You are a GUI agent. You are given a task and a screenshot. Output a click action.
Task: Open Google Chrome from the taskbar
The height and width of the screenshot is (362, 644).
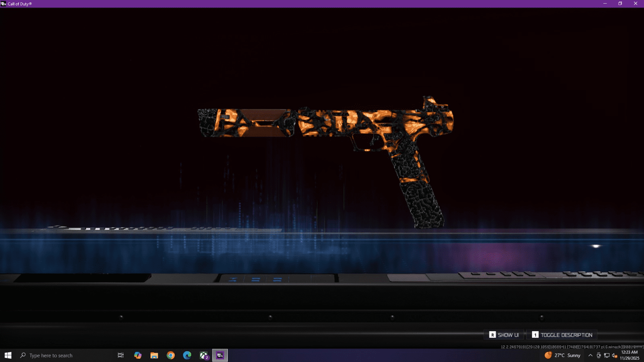coord(171,355)
